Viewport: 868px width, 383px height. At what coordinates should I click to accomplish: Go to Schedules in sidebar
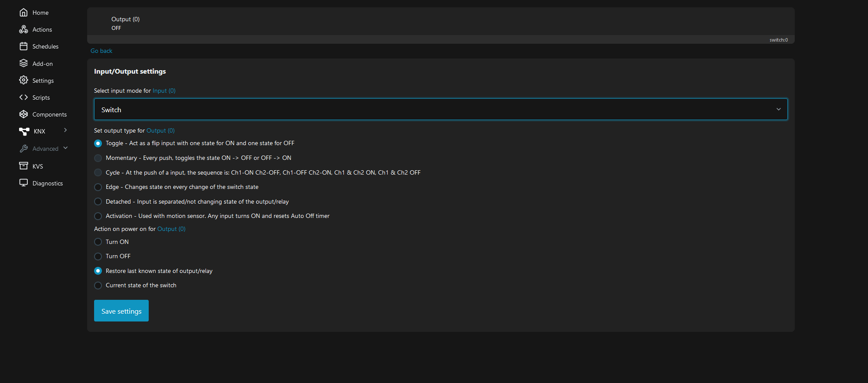[x=46, y=47]
